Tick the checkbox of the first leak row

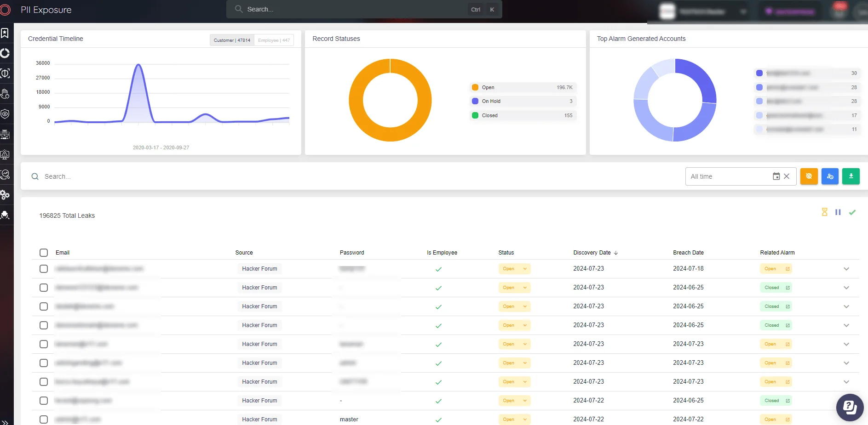click(x=44, y=269)
